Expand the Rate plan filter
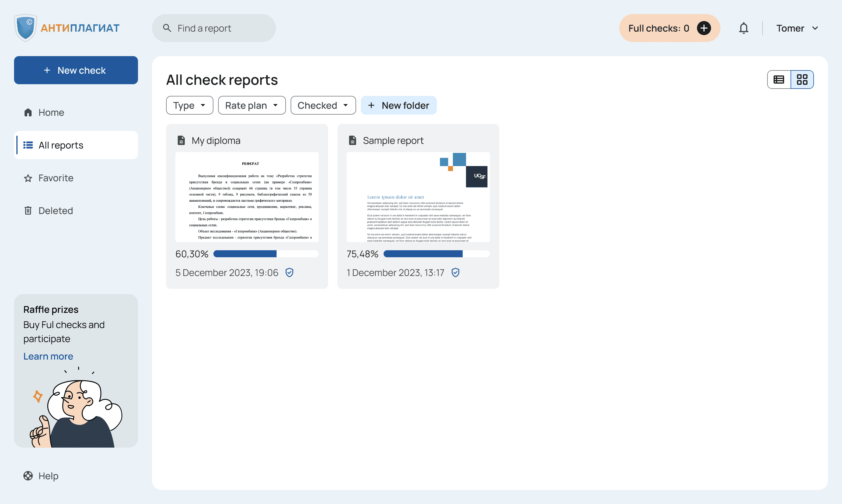 (x=251, y=105)
